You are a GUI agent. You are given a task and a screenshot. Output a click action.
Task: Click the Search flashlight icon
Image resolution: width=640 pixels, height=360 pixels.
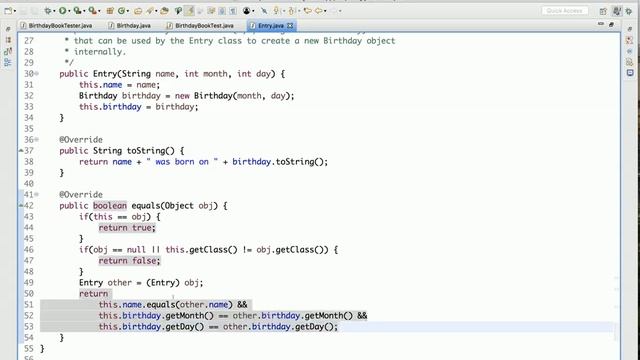(x=150, y=11)
